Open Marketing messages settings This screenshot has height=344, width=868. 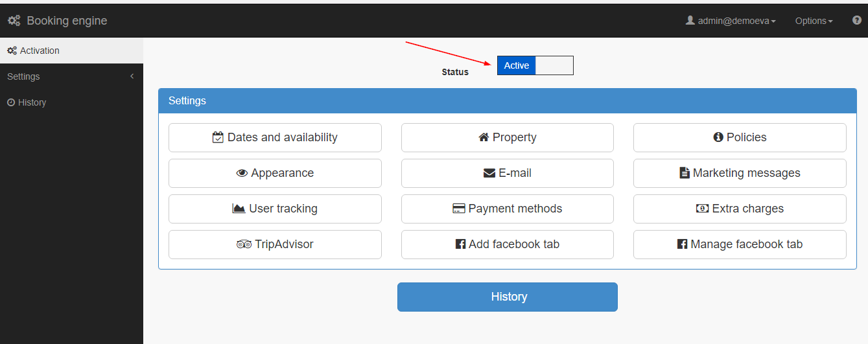740,173
